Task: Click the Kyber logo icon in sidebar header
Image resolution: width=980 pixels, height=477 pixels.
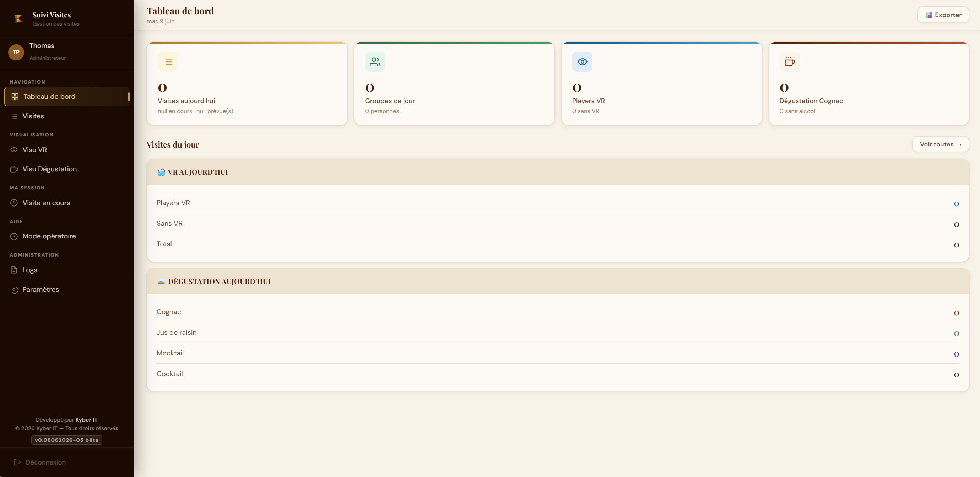Action: (x=18, y=18)
